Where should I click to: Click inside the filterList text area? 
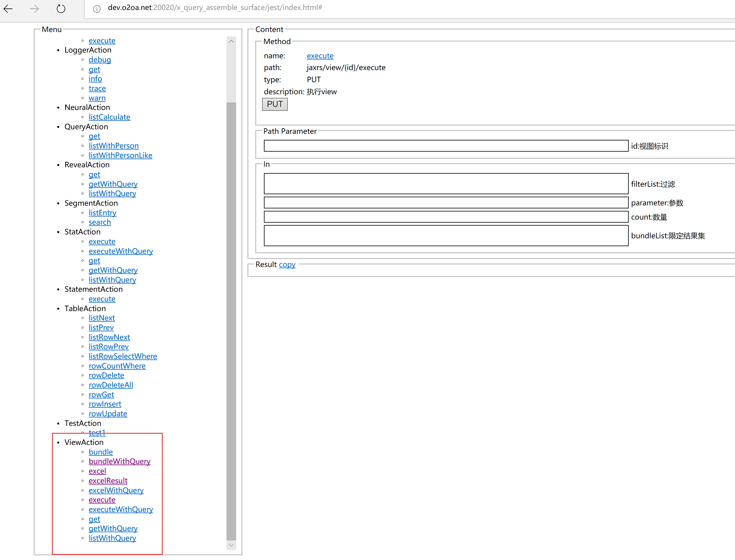pos(446,184)
